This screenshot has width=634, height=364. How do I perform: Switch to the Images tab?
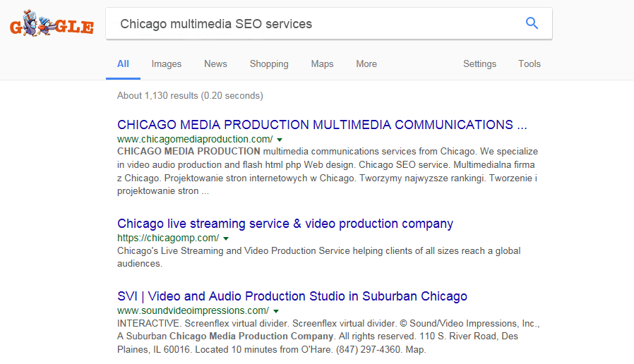167,64
